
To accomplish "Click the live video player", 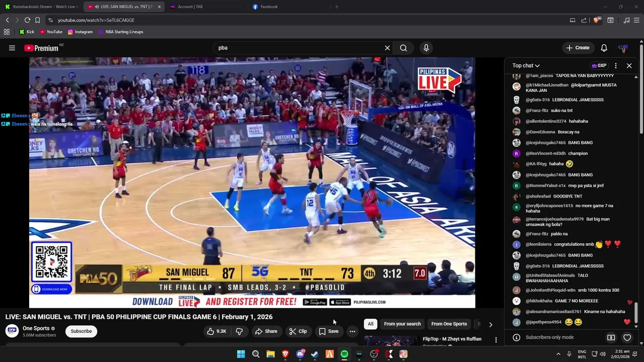I will (252, 183).
